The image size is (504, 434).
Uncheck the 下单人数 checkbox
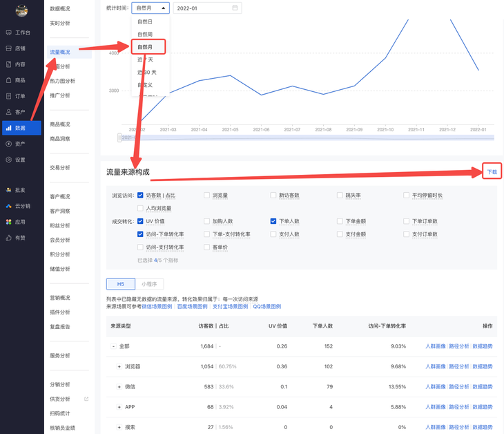click(x=273, y=222)
